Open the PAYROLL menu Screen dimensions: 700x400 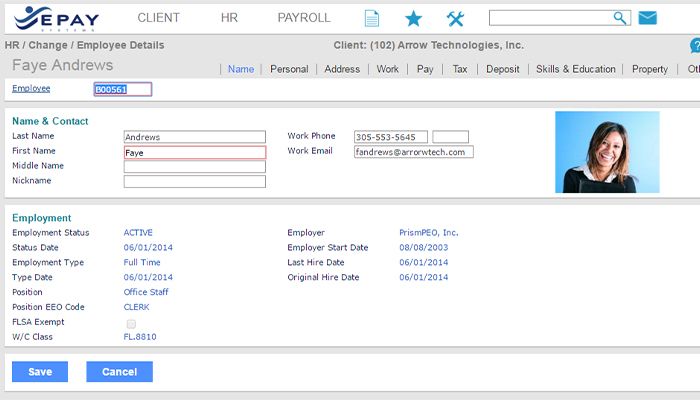(x=303, y=18)
